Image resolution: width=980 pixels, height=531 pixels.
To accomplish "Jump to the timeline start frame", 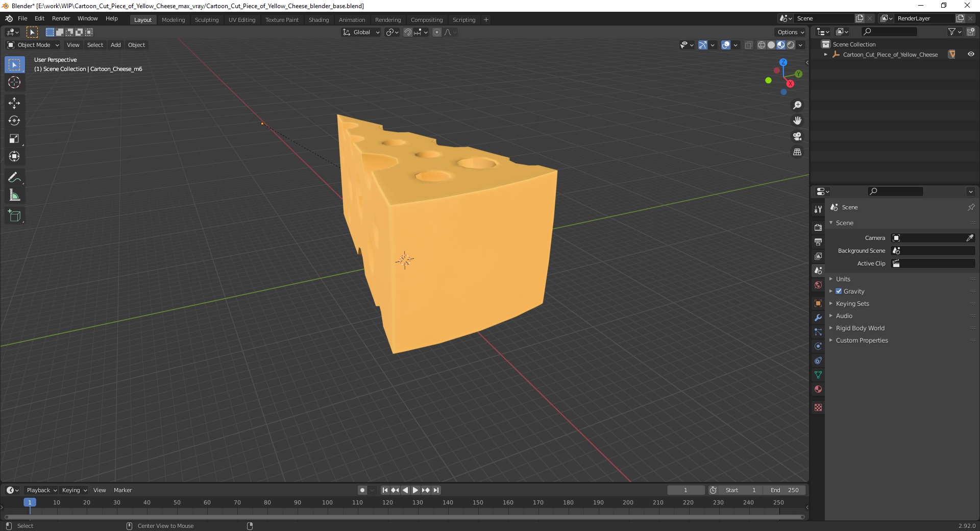I will coord(385,490).
